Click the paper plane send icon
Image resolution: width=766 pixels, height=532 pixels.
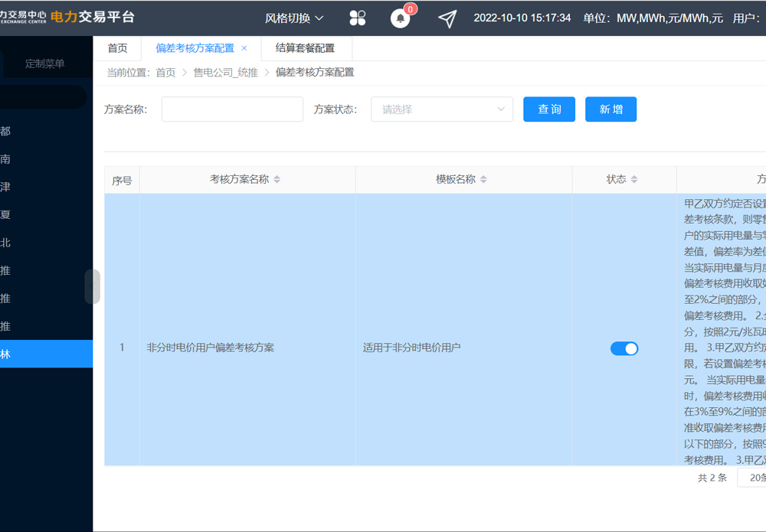(x=447, y=18)
